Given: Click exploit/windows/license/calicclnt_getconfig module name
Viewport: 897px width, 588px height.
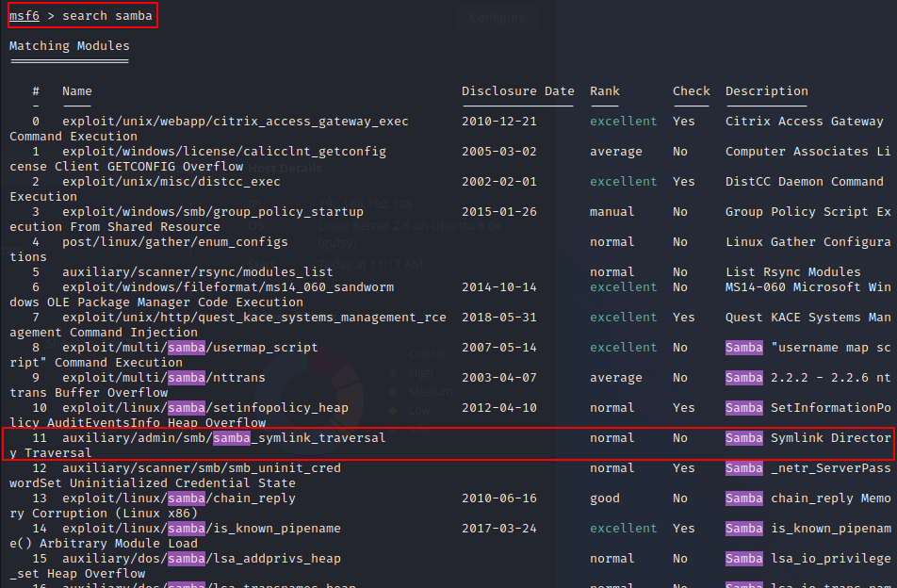Looking at the screenshot, I should point(224,152).
